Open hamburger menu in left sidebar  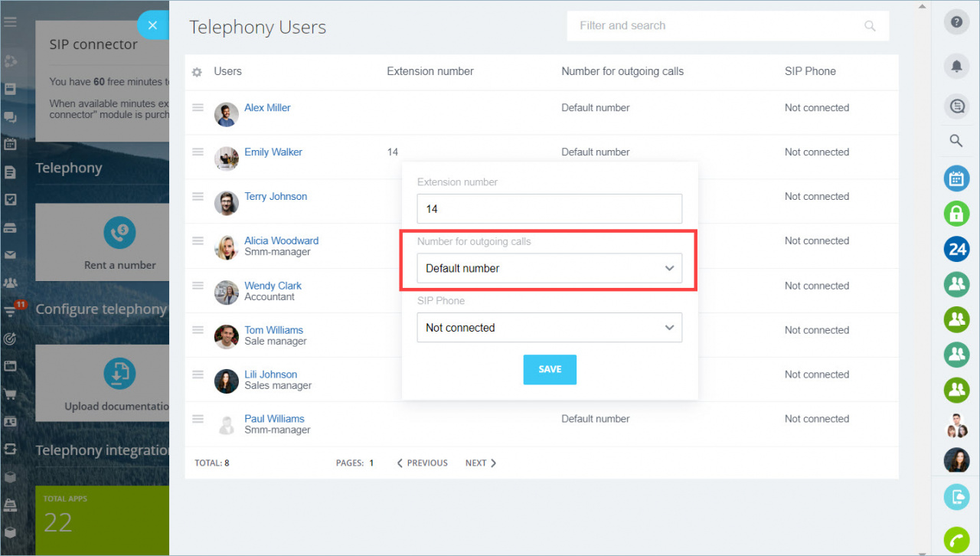(10, 22)
